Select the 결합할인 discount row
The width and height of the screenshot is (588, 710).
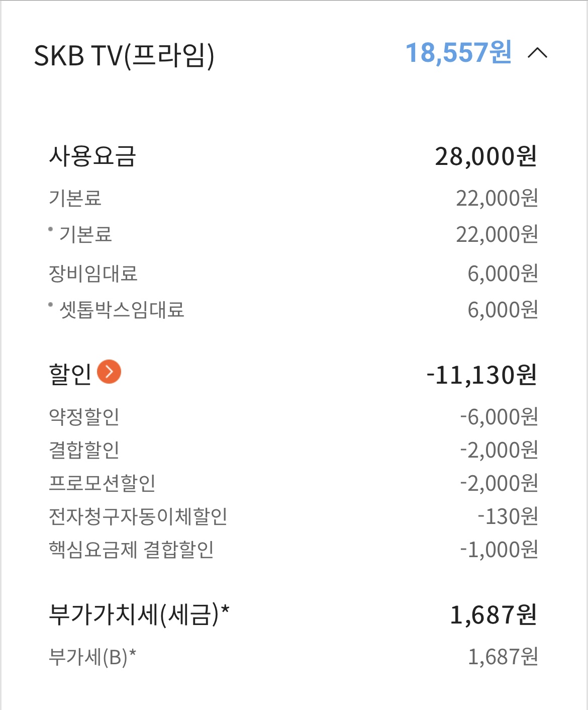tap(84, 450)
